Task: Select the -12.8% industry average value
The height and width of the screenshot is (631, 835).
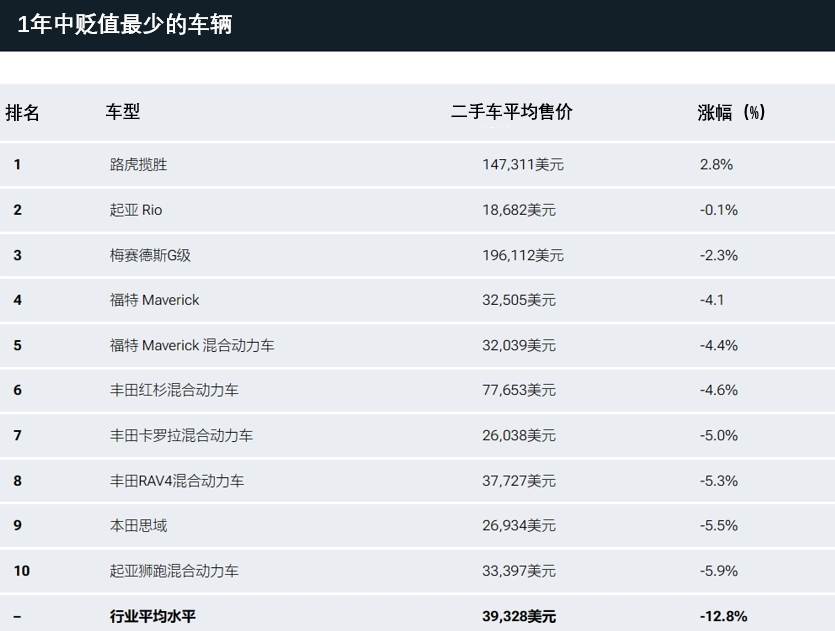Action: coord(724,616)
